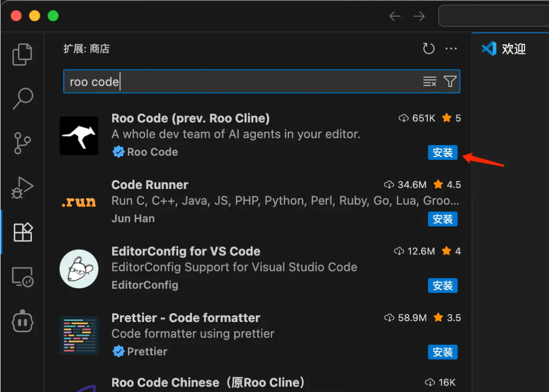Open the Explorer files view
Viewport: 549px width, 392px height.
[x=22, y=54]
